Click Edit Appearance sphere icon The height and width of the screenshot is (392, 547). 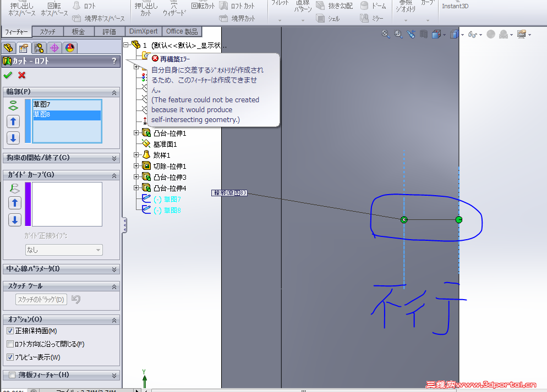point(491,34)
